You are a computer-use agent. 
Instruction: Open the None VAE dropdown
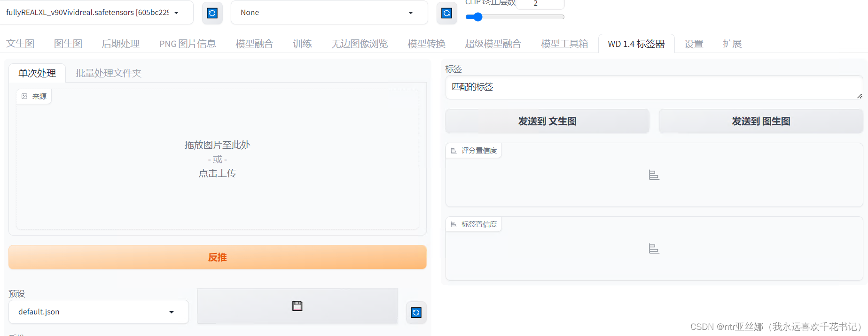[x=329, y=13]
